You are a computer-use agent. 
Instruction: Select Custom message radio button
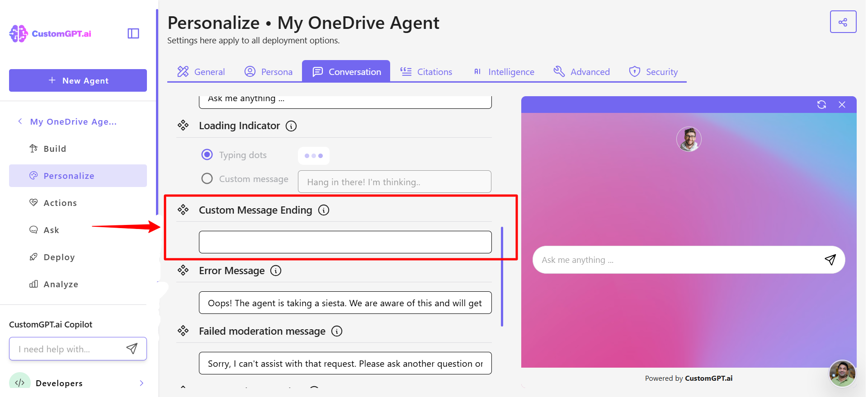(207, 178)
